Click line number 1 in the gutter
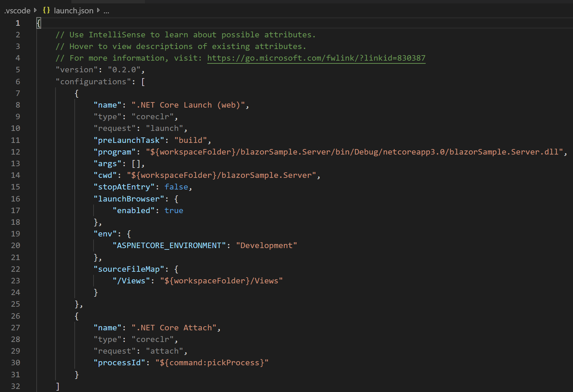The height and width of the screenshot is (392, 573). (18, 23)
